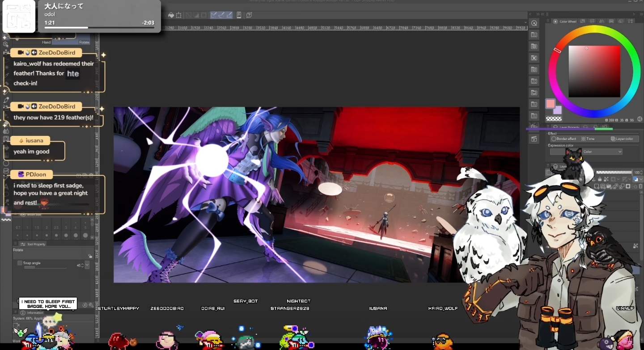Select the transparent color swatch in Color Wheel
The height and width of the screenshot is (350, 644).
coord(554,118)
